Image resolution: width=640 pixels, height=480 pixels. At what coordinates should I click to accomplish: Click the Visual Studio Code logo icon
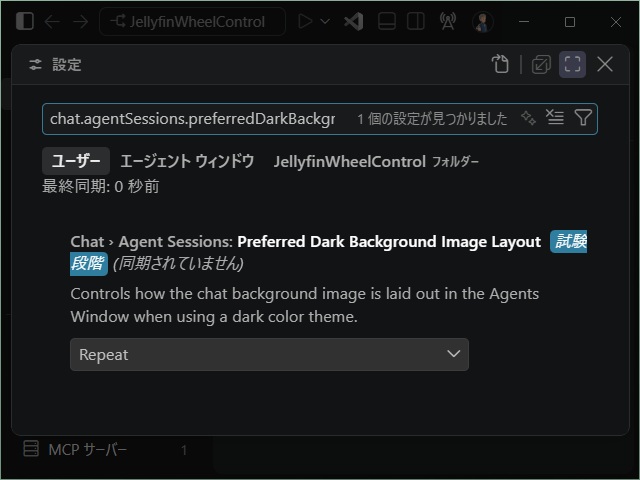[353, 21]
